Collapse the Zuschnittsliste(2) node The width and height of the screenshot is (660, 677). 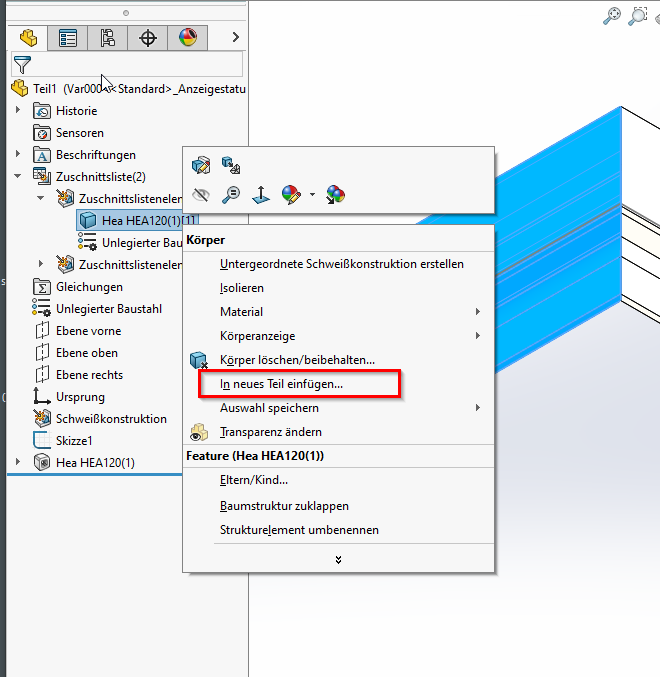tap(18, 176)
